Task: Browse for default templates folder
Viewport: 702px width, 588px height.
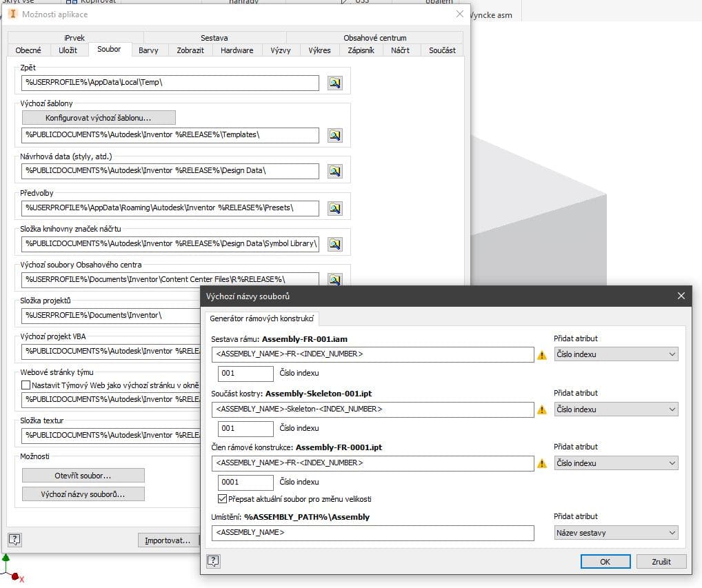Action: tap(335, 135)
